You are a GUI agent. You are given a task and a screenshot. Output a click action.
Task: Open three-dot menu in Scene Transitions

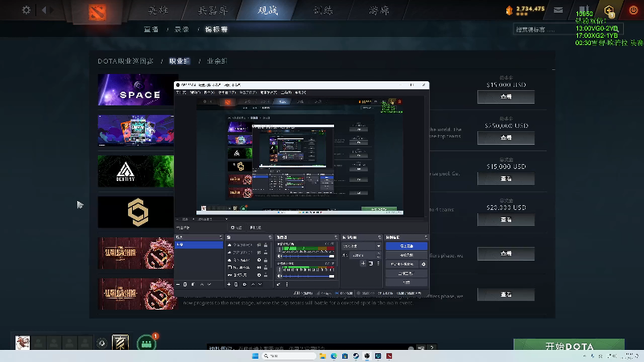coord(378,264)
